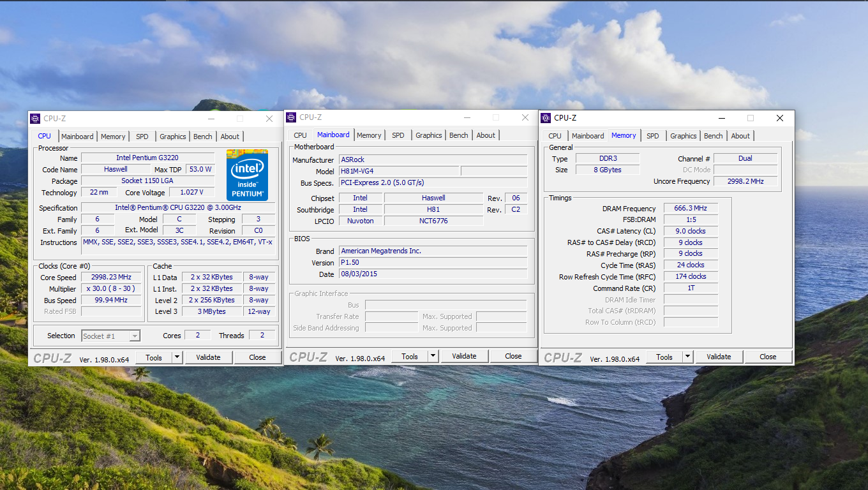Click the Uncore Frequency value 2998.2 MHz
The image size is (868, 490).
pyautogui.click(x=745, y=181)
